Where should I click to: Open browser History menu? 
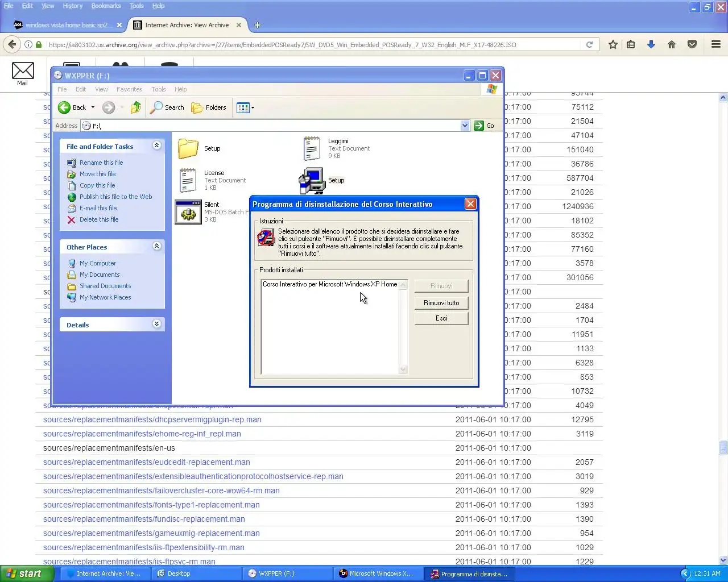(72, 6)
